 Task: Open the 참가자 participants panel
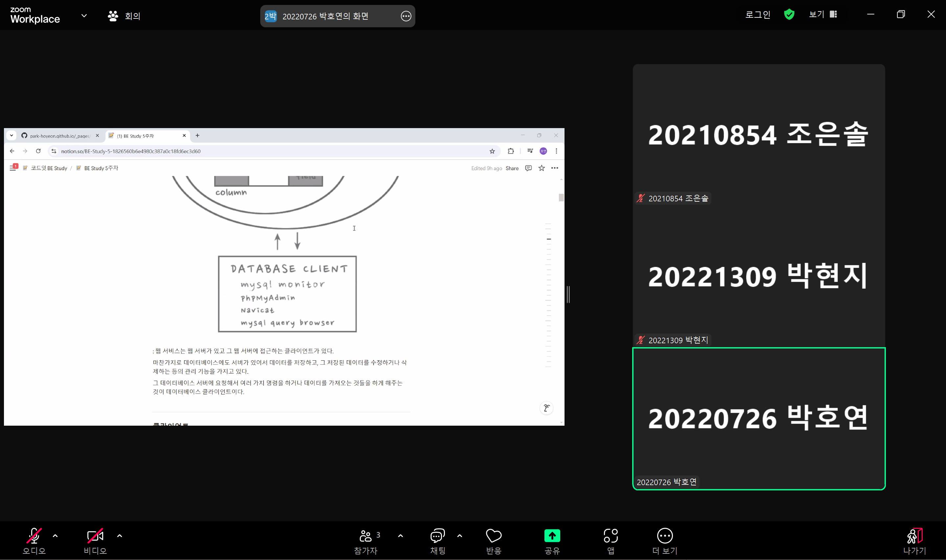coord(366,540)
